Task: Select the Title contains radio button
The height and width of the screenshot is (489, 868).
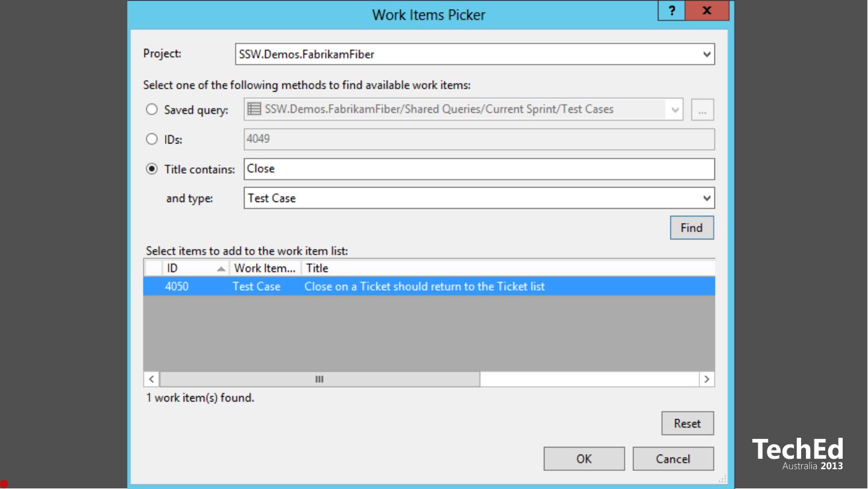Action: coord(152,169)
